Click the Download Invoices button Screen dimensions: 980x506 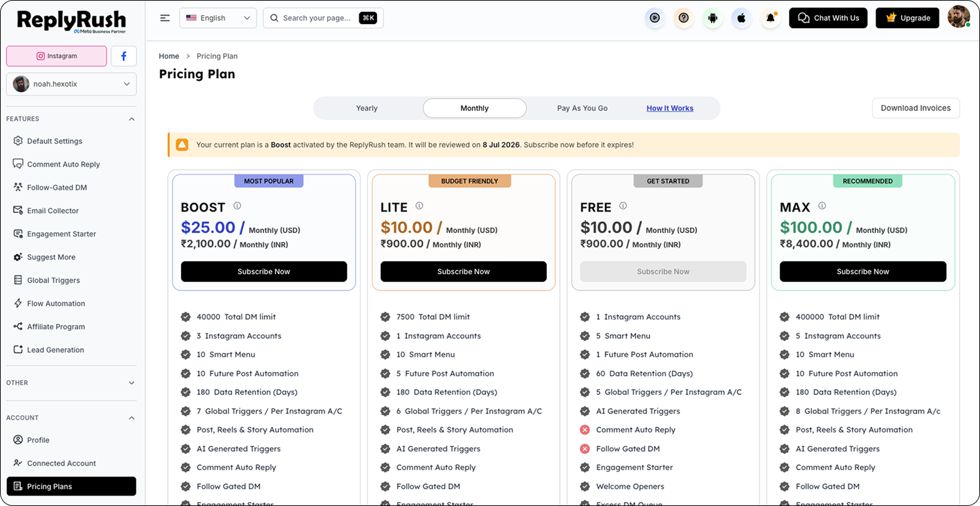coord(915,108)
